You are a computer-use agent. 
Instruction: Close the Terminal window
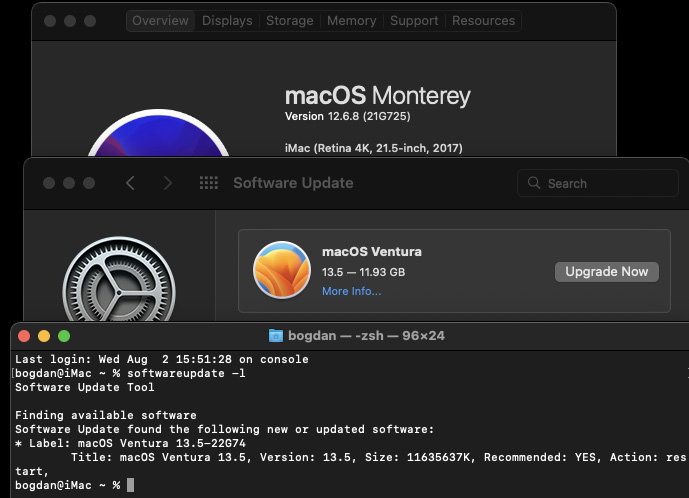(24, 336)
